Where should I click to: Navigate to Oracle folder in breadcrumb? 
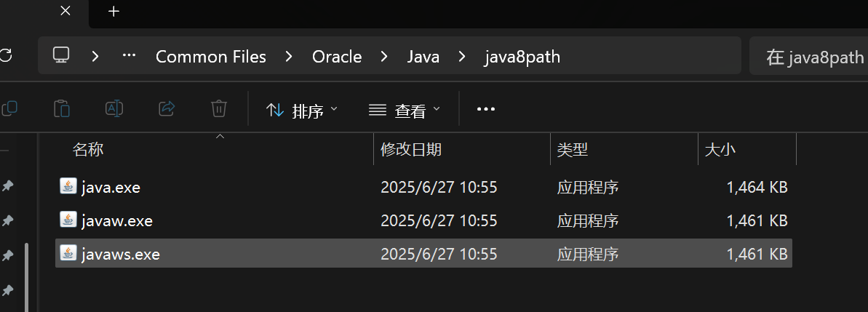click(x=337, y=56)
